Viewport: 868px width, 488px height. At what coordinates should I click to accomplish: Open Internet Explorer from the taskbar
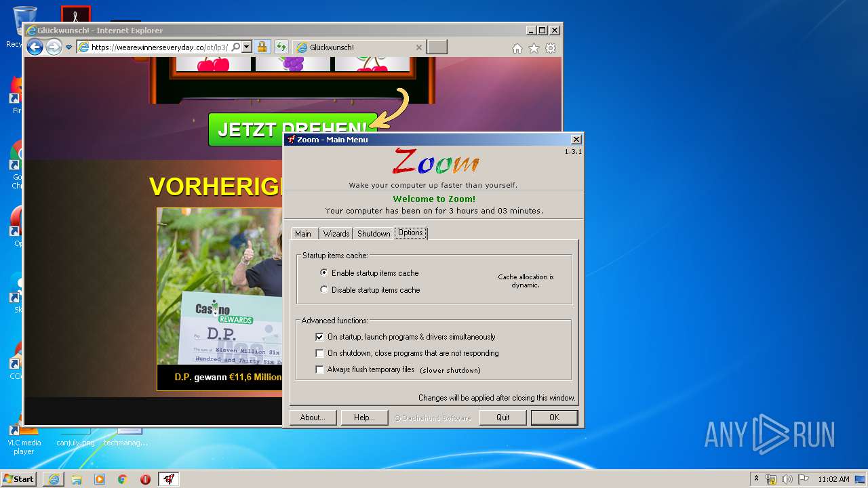[54, 479]
